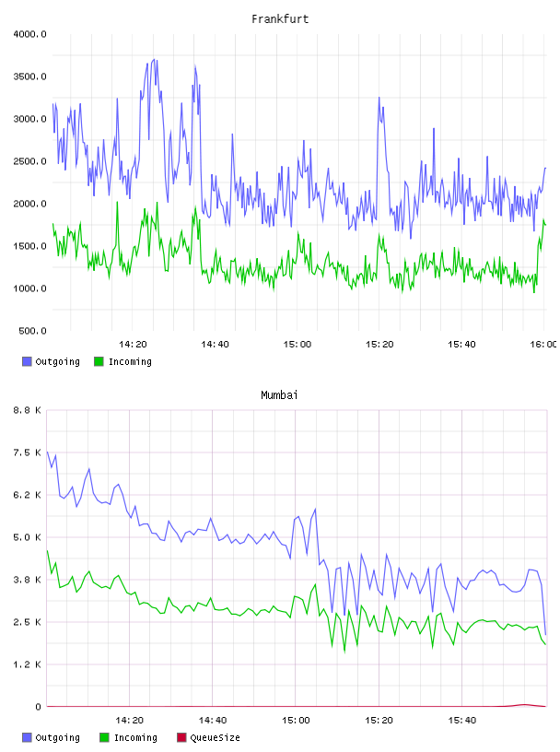Select the Incoming label in Frankfurt legend
Viewport: 560px width, 752px height.
tap(130, 361)
